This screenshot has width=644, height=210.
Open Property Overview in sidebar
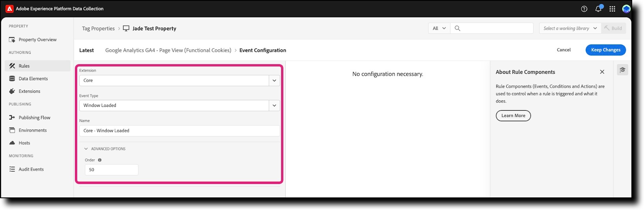[37, 40]
